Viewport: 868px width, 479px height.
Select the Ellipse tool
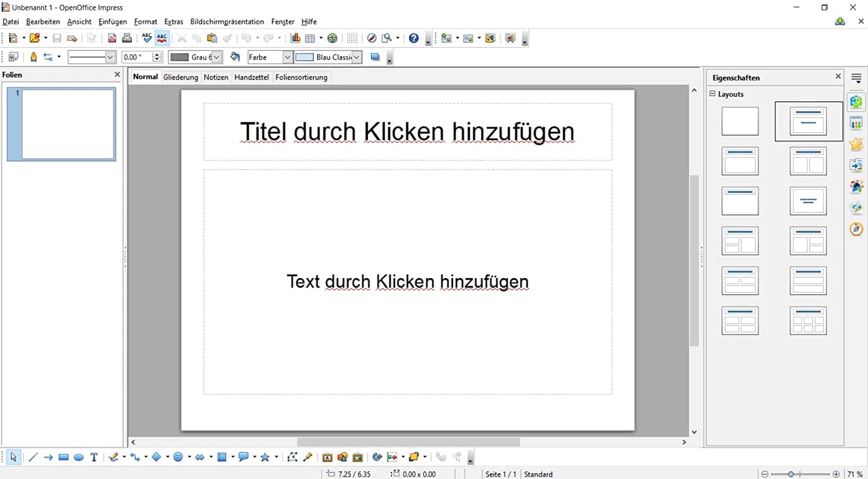pos(79,457)
